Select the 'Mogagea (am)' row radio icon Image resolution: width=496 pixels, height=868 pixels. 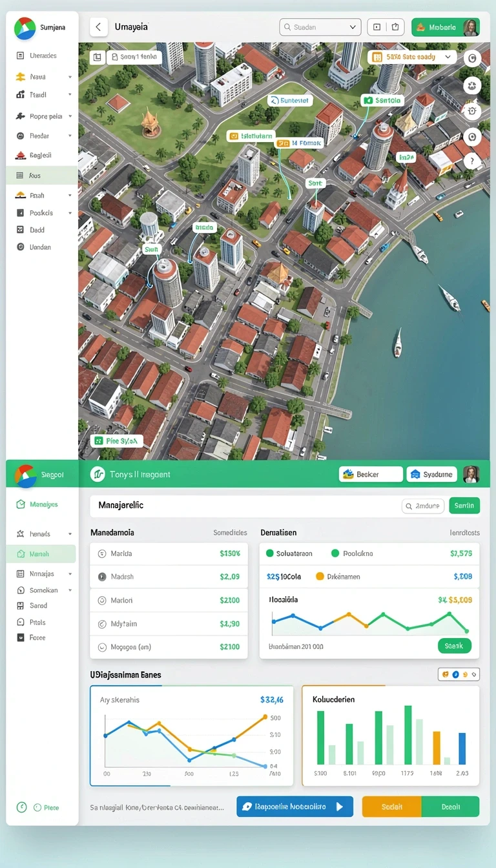click(x=101, y=647)
